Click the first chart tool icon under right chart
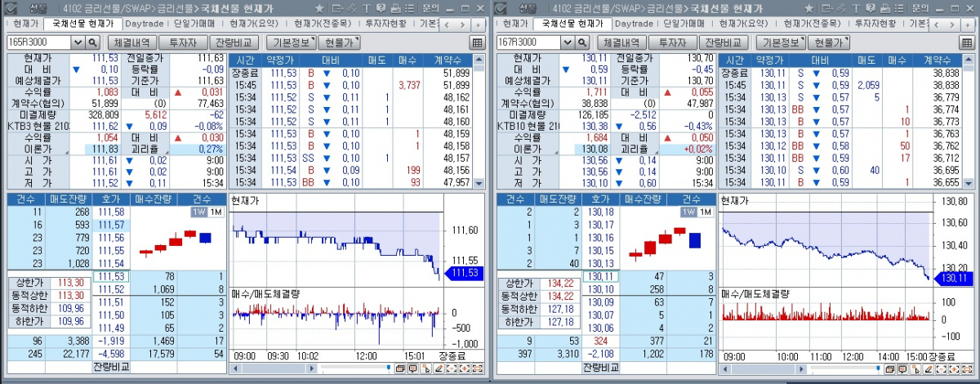Viewport: 980px width, 384px height. (x=889, y=368)
